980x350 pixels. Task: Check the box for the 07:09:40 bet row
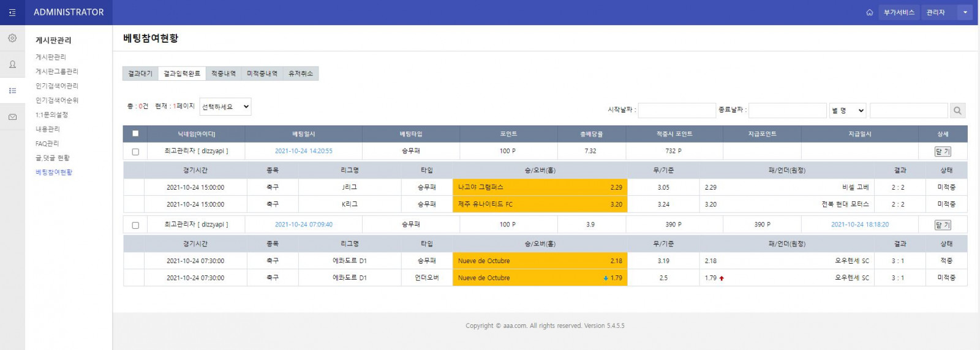tap(135, 225)
